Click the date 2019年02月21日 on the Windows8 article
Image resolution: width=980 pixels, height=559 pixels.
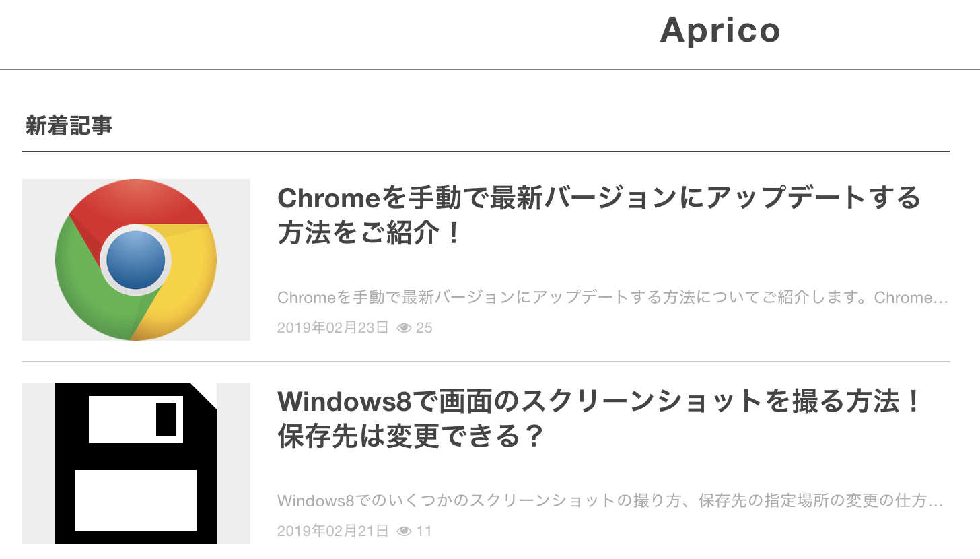pos(332,531)
